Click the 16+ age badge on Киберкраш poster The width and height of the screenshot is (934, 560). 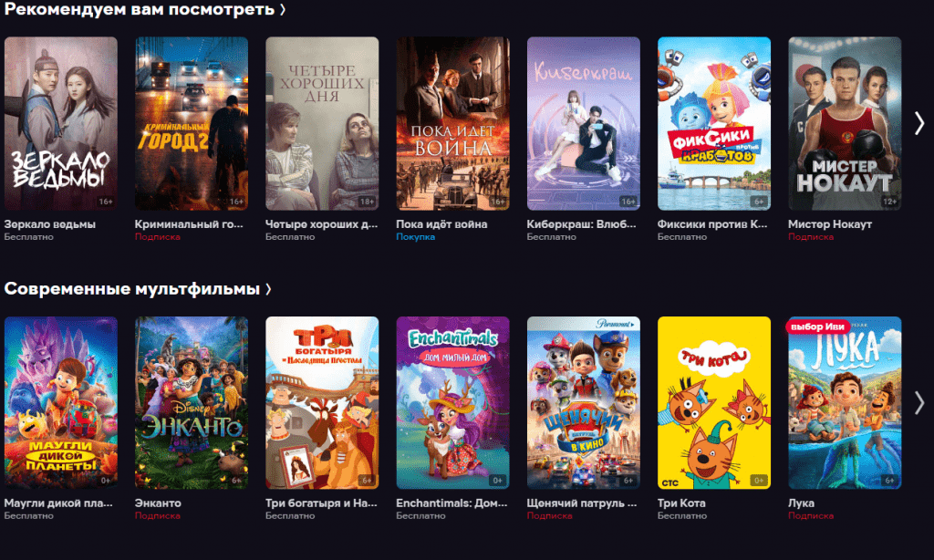click(628, 202)
